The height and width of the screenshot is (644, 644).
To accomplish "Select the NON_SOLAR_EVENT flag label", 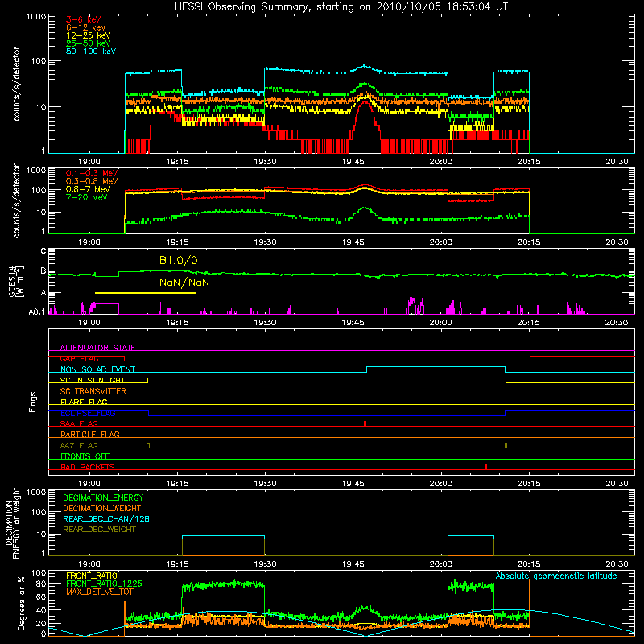I will (x=97, y=369).
